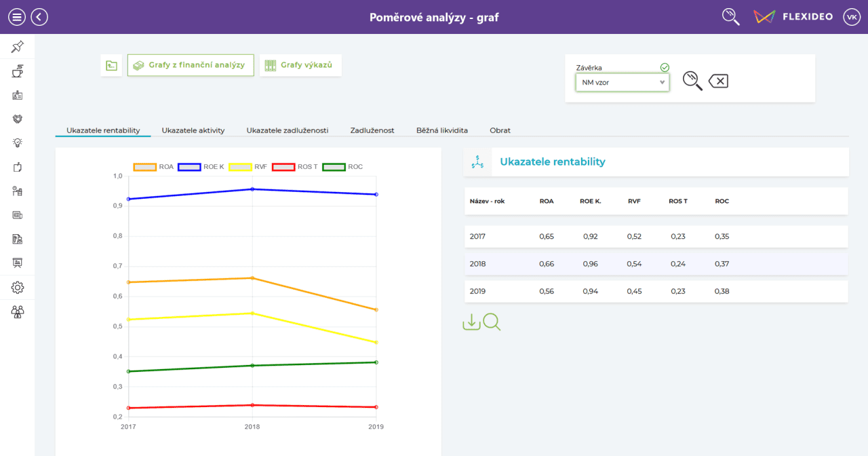Go back with the arrow button
The image size is (868, 456).
tap(40, 17)
